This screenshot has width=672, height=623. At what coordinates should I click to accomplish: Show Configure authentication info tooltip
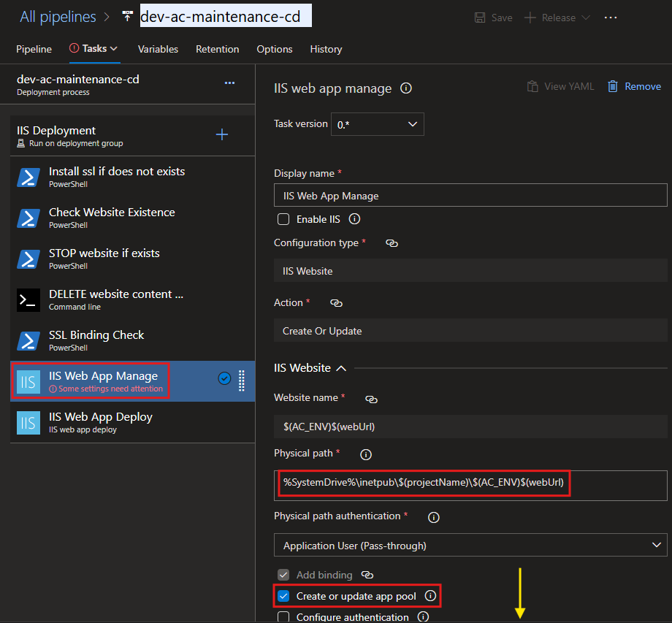[x=423, y=616]
